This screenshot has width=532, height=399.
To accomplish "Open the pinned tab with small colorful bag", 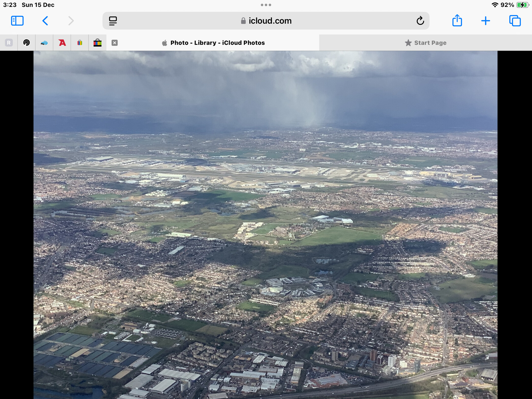I will tap(80, 43).
